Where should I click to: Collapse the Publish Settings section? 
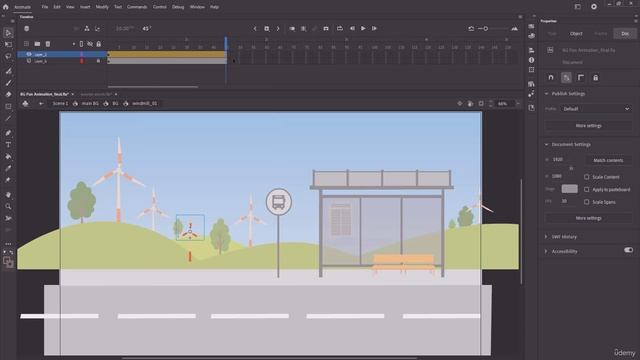click(547, 93)
